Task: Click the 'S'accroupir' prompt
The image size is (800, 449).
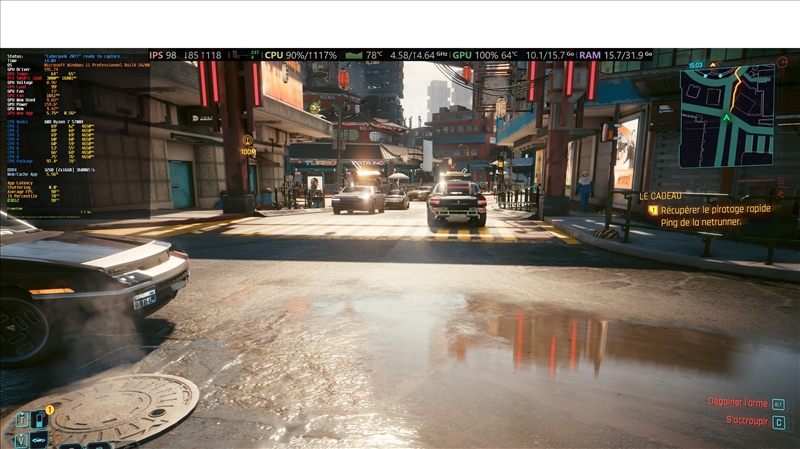Action: click(747, 420)
